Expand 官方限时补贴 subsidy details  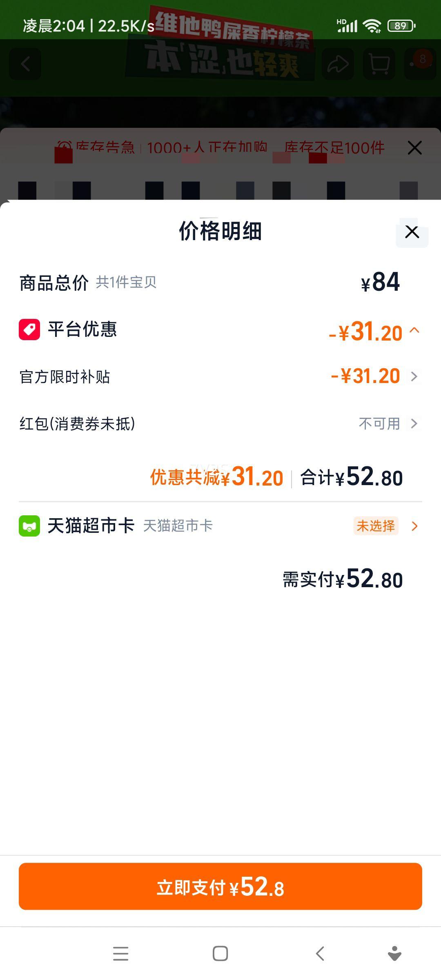pyautogui.click(x=414, y=376)
